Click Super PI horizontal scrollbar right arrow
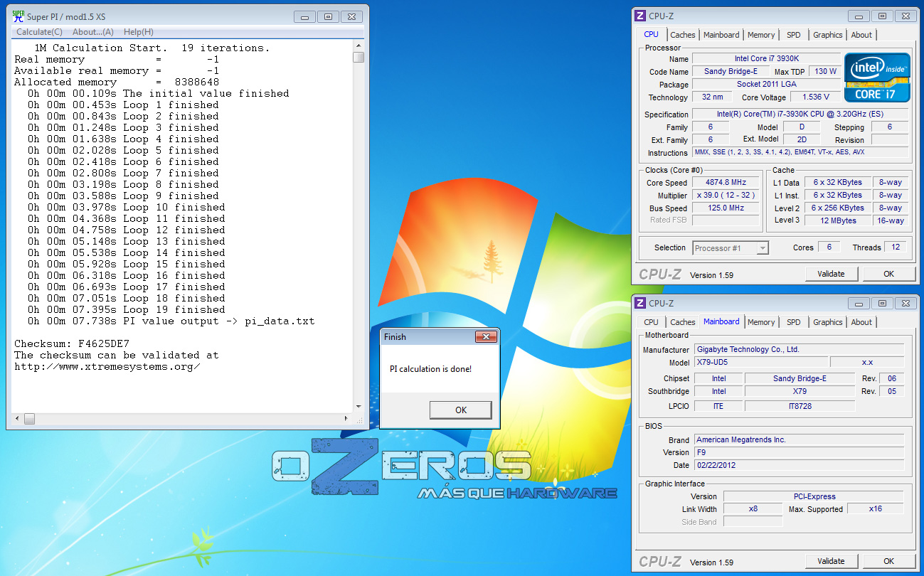 coord(348,419)
